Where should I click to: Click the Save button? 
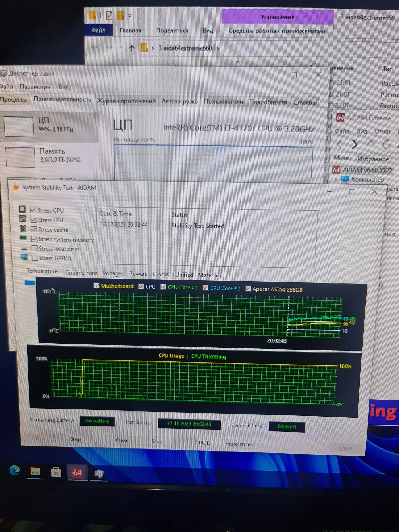(x=157, y=442)
